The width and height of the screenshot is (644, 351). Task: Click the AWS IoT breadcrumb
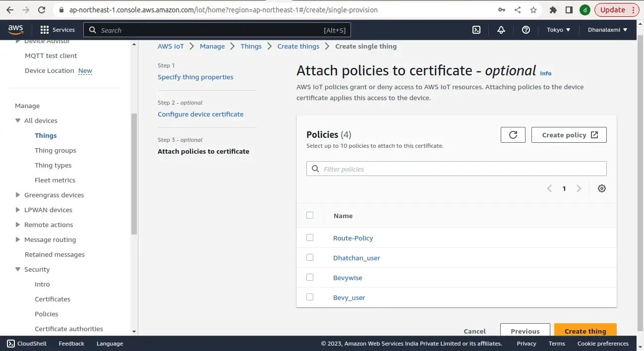(x=171, y=46)
